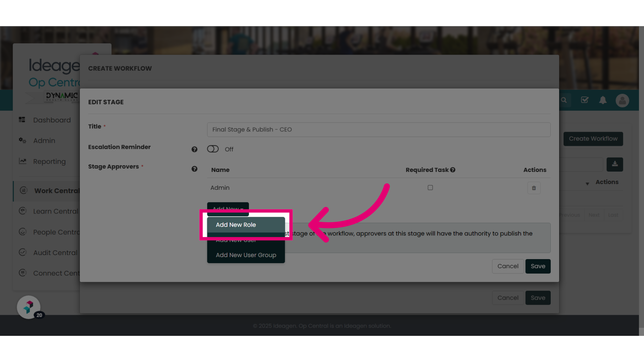644x362 pixels.
Task: Toggle the Escalation Reminder switch
Action: tap(213, 149)
